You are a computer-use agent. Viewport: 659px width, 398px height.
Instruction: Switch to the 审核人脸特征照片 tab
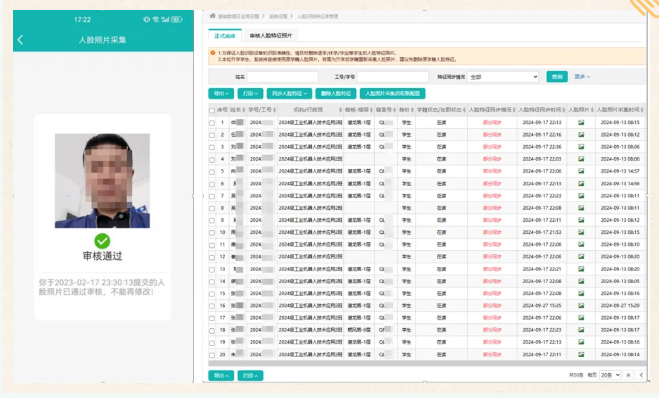point(271,36)
